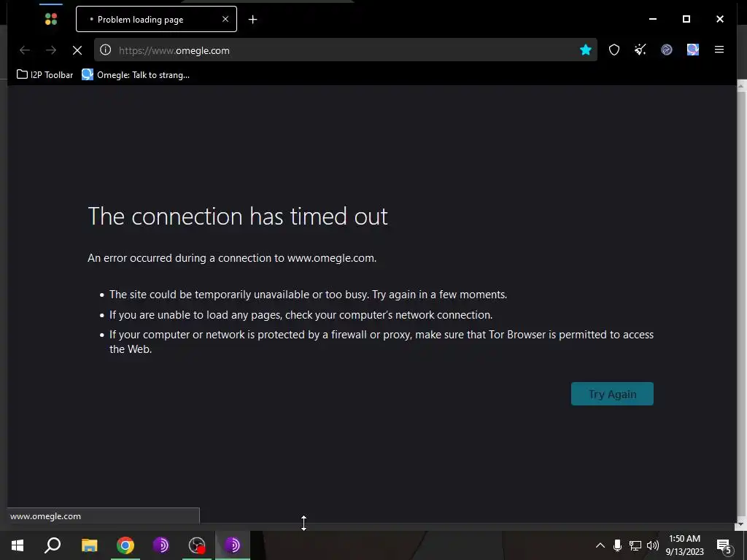The width and height of the screenshot is (747, 560).
Task: Click the bullet about firewall or proxy
Action: click(x=381, y=342)
